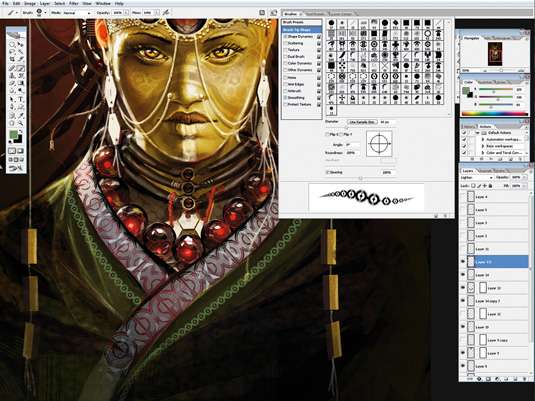The height and width of the screenshot is (401, 535).
Task: Enable Color Dynamics checkbox
Action: tap(285, 63)
